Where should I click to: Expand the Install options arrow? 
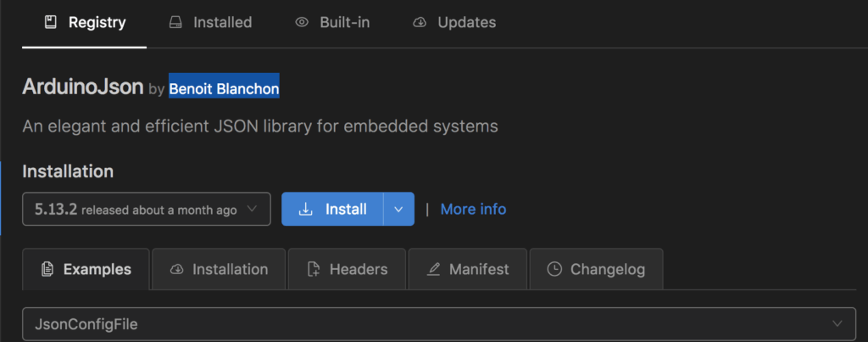(398, 209)
